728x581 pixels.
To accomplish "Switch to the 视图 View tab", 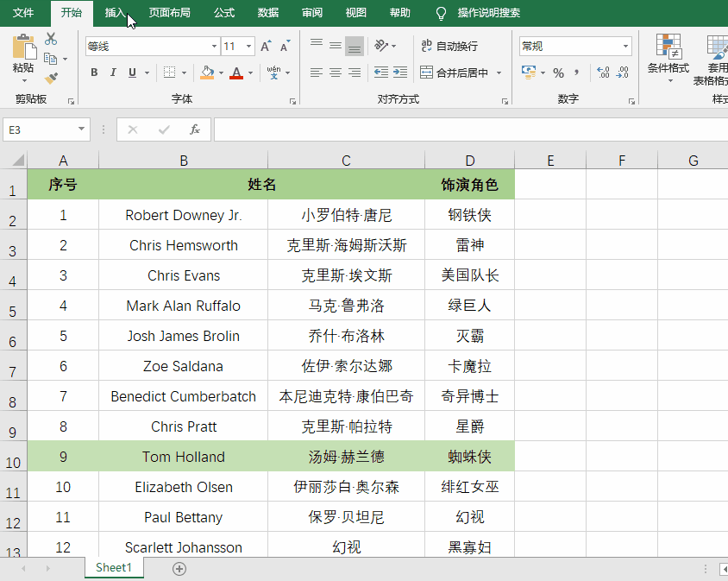I will (355, 13).
